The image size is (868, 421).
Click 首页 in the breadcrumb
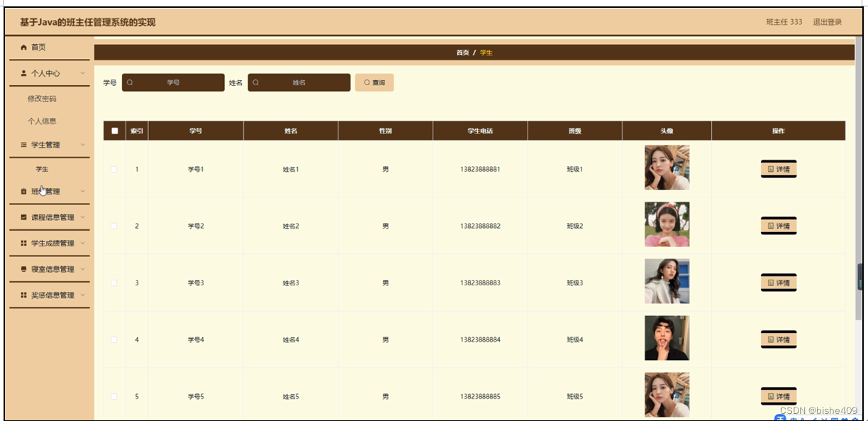(462, 53)
